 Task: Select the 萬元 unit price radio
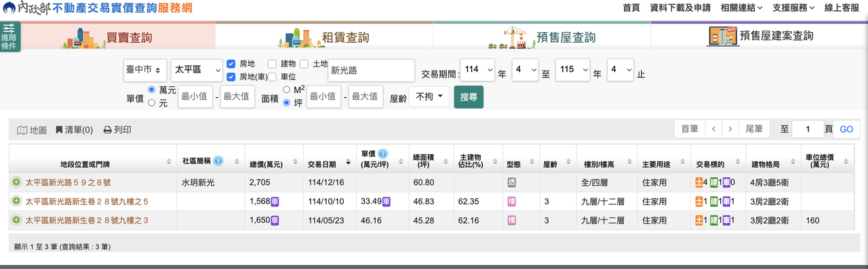[x=151, y=90]
